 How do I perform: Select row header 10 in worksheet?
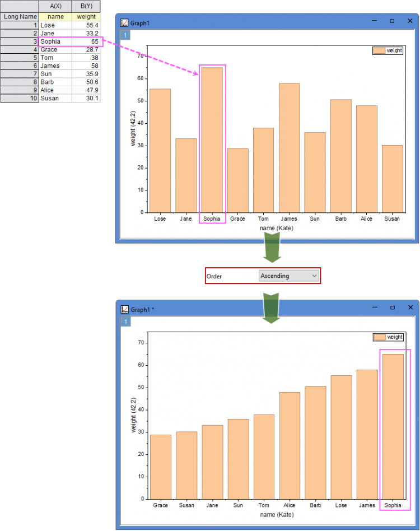point(20,98)
